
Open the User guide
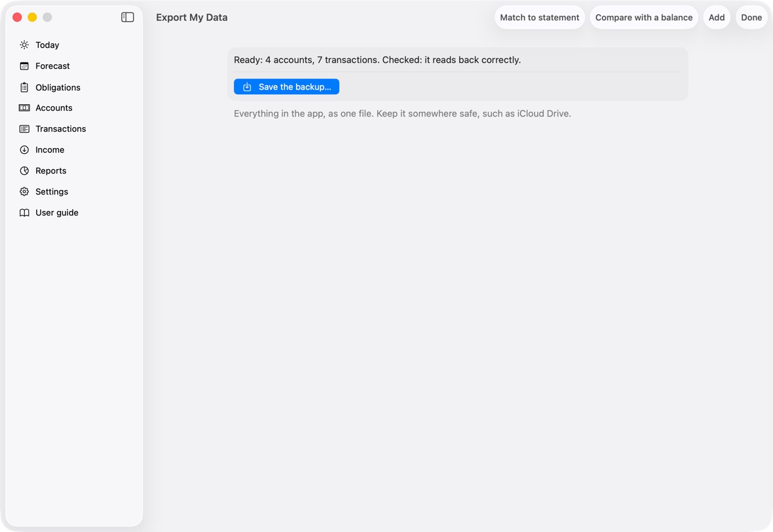coord(57,212)
